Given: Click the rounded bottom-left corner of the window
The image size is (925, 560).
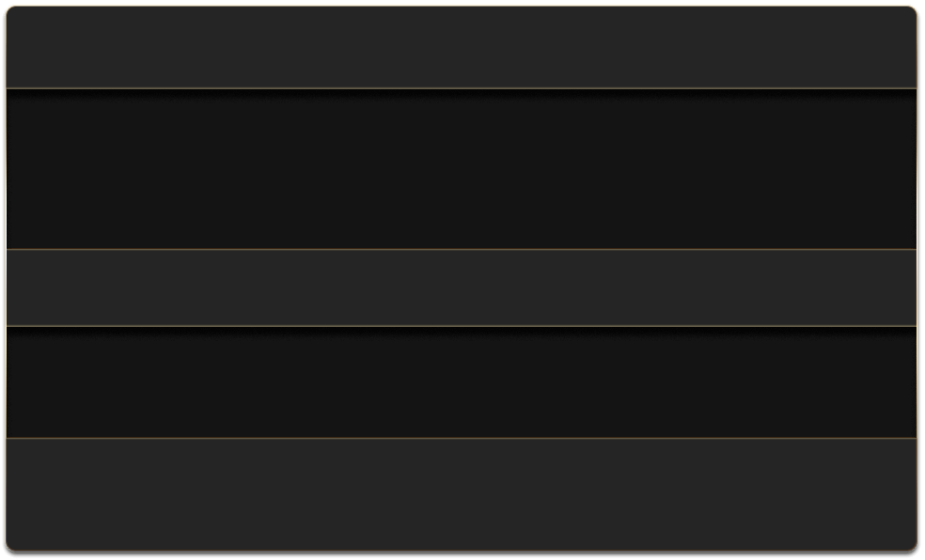Looking at the screenshot, I should coord(8,548).
